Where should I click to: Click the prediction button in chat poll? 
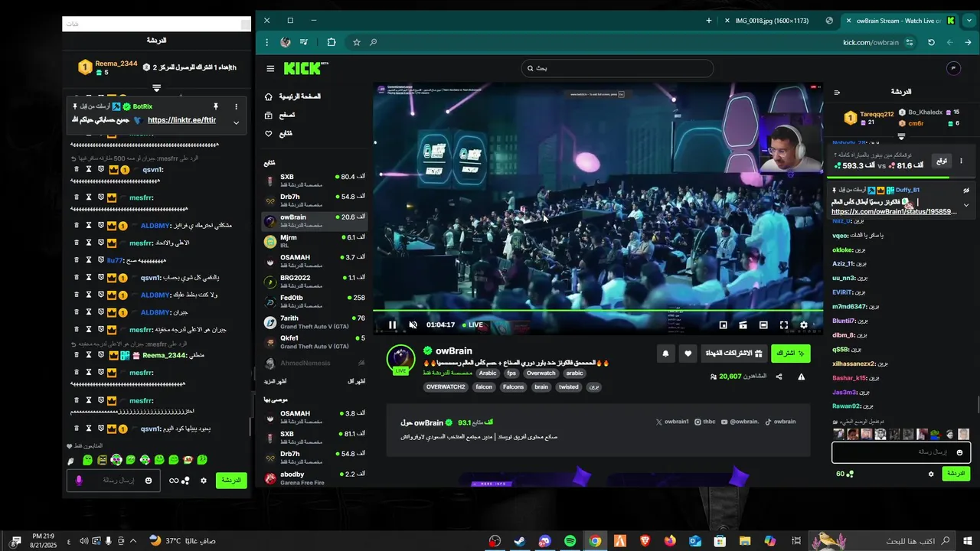click(941, 161)
